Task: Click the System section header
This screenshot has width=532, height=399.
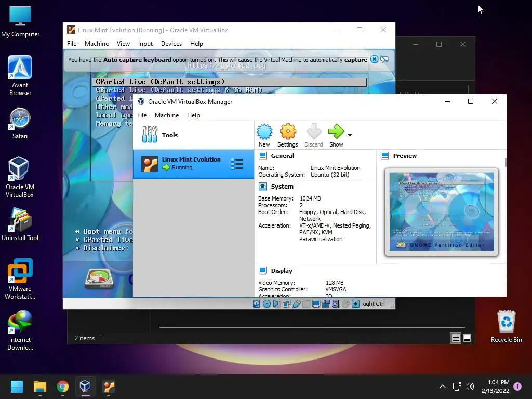Action: tap(282, 187)
